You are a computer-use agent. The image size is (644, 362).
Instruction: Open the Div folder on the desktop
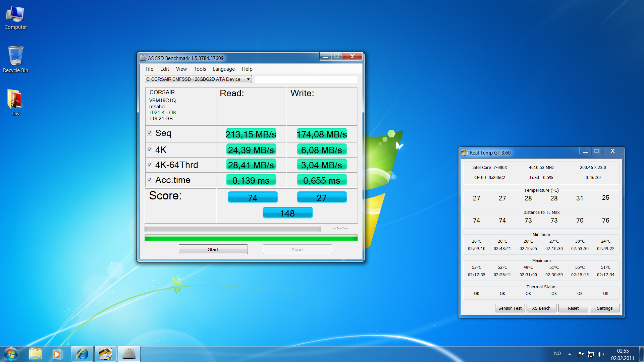tap(15, 102)
